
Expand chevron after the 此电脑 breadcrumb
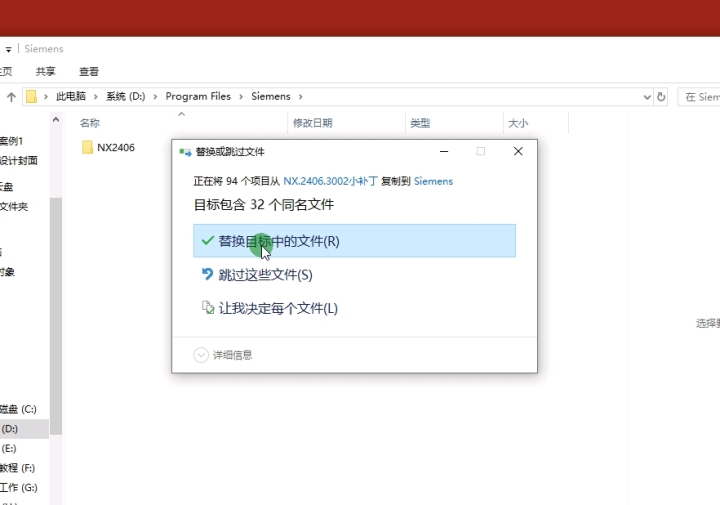(x=96, y=97)
